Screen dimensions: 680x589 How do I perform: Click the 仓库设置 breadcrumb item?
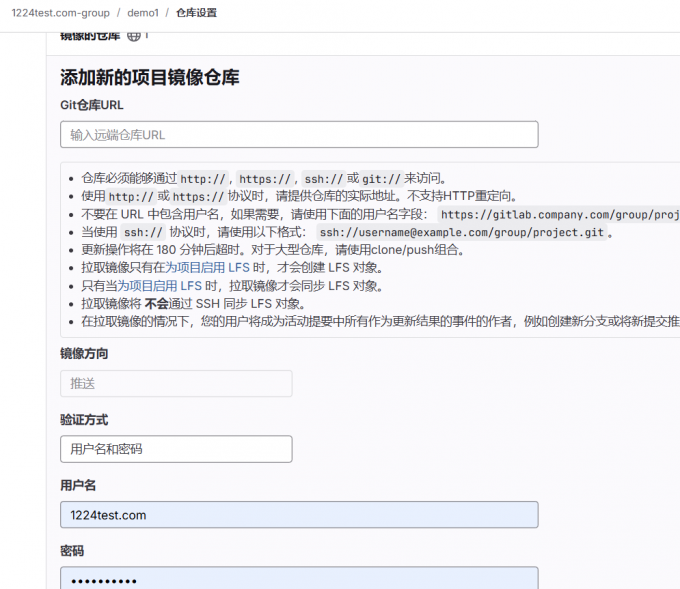[196, 13]
